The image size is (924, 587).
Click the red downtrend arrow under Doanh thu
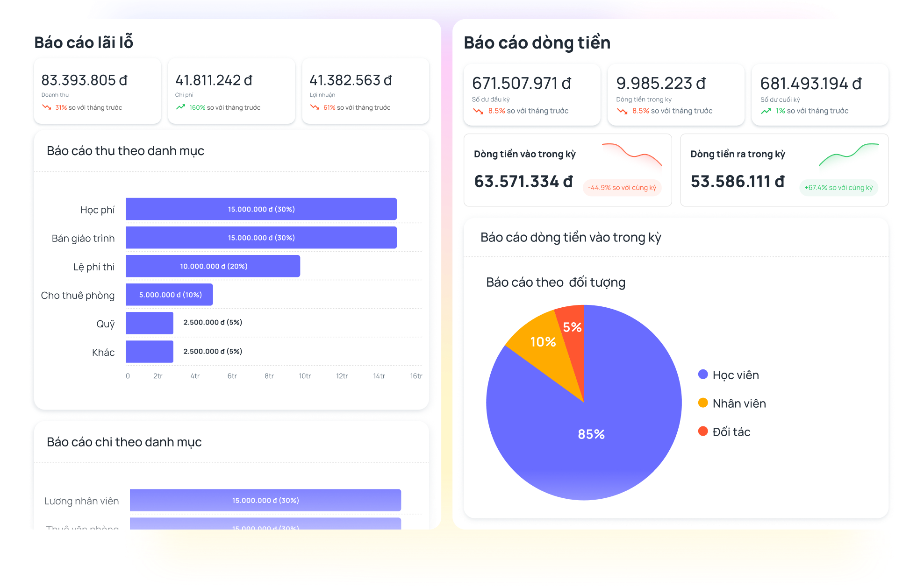(x=47, y=107)
